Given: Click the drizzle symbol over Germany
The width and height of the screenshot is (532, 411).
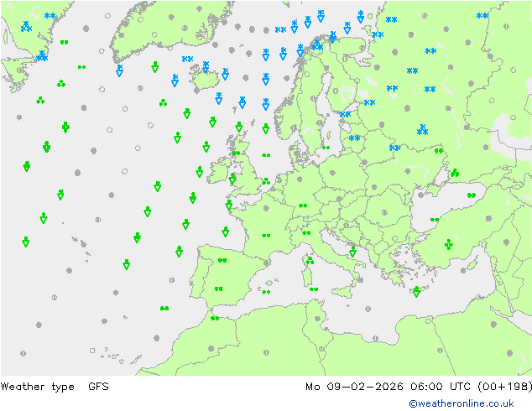Looking at the screenshot, I should pyautogui.click(x=303, y=205).
